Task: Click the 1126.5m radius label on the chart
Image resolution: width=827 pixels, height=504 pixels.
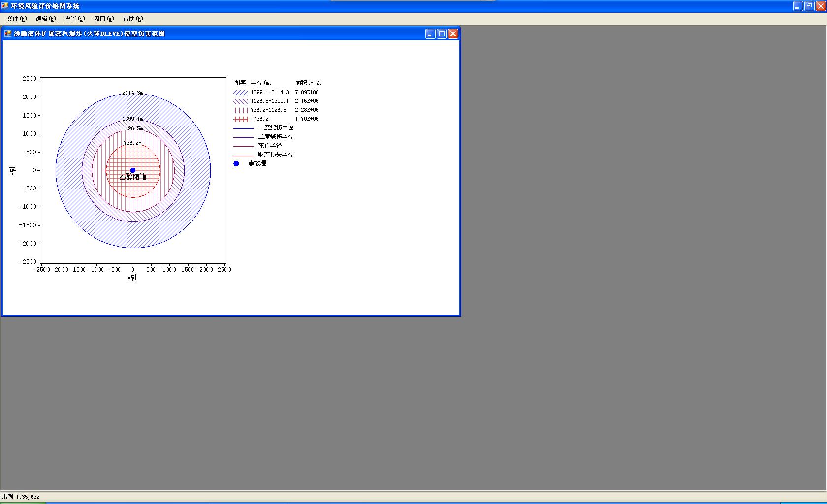Action: [x=132, y=128]
